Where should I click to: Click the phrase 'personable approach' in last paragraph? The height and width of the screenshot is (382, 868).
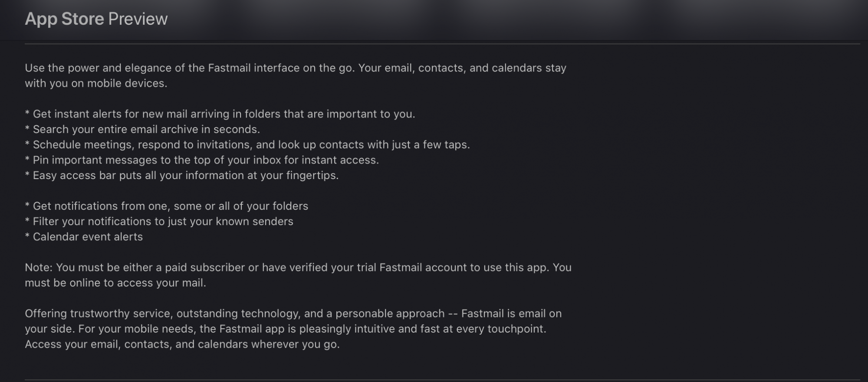tap(390, 313)
